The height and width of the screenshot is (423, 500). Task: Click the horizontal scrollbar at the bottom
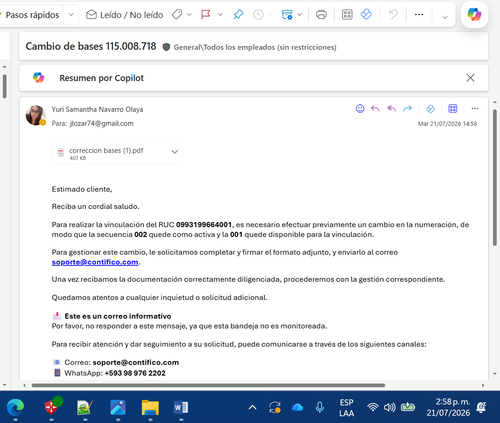click(x=208, y=385)
